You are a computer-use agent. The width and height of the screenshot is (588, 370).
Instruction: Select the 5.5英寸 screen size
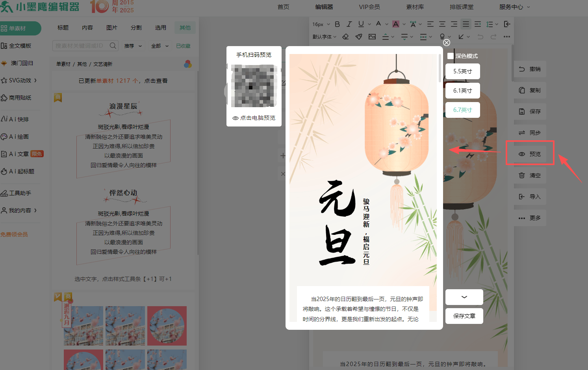point(463,71)
